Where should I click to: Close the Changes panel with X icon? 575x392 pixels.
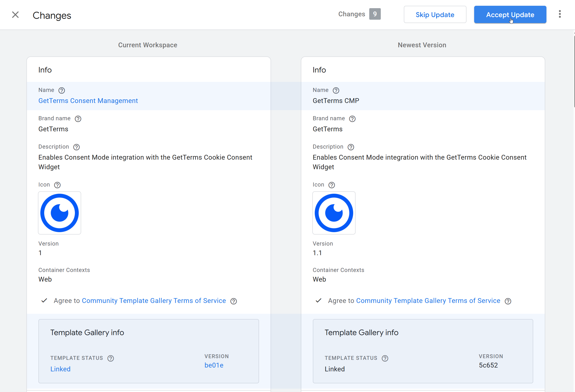tap(15, 15)
